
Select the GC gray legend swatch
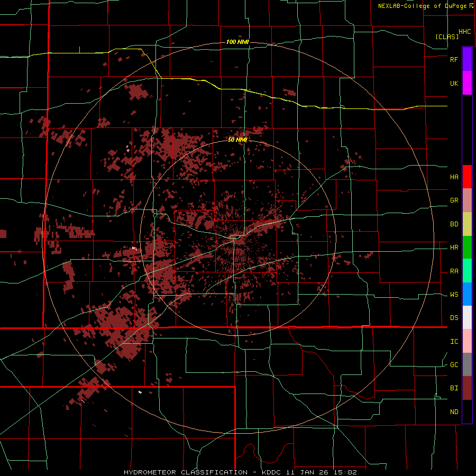click(467, 364)
